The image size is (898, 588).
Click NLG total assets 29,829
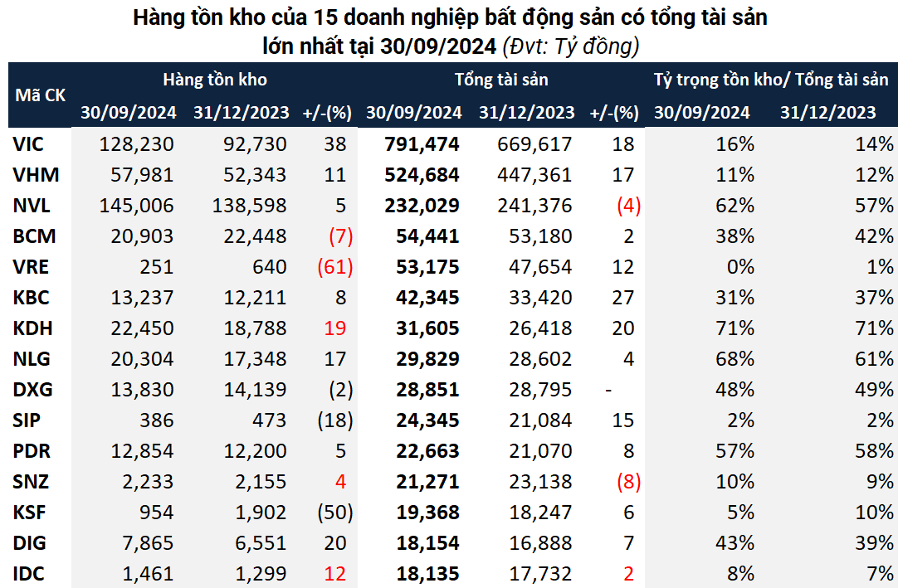(427, 358)
